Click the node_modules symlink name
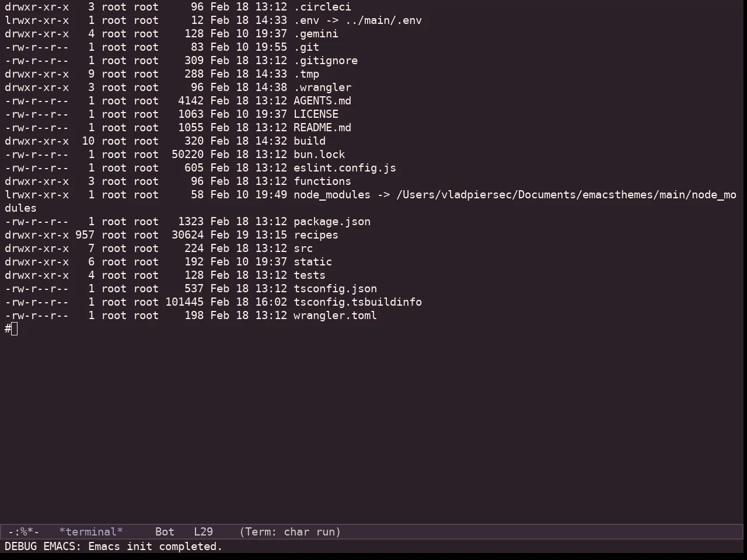Viewport: 747px width, 560px height. coord(331,195)
